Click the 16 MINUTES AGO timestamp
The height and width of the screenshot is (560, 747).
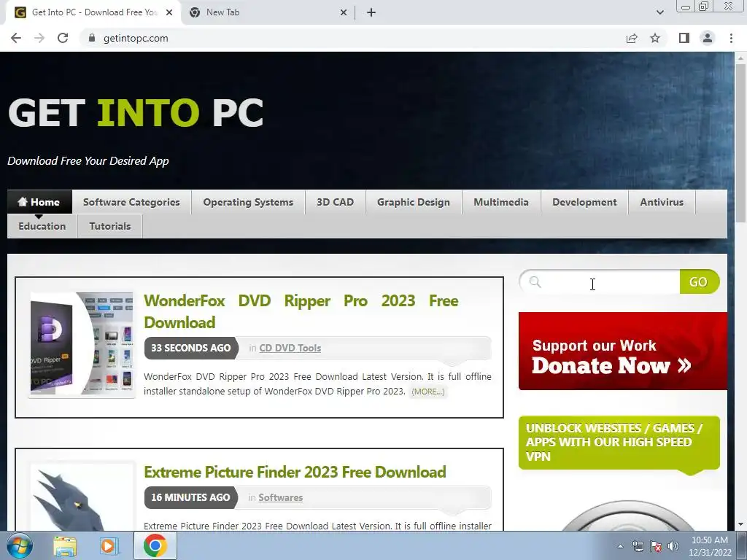pos(190,497)
